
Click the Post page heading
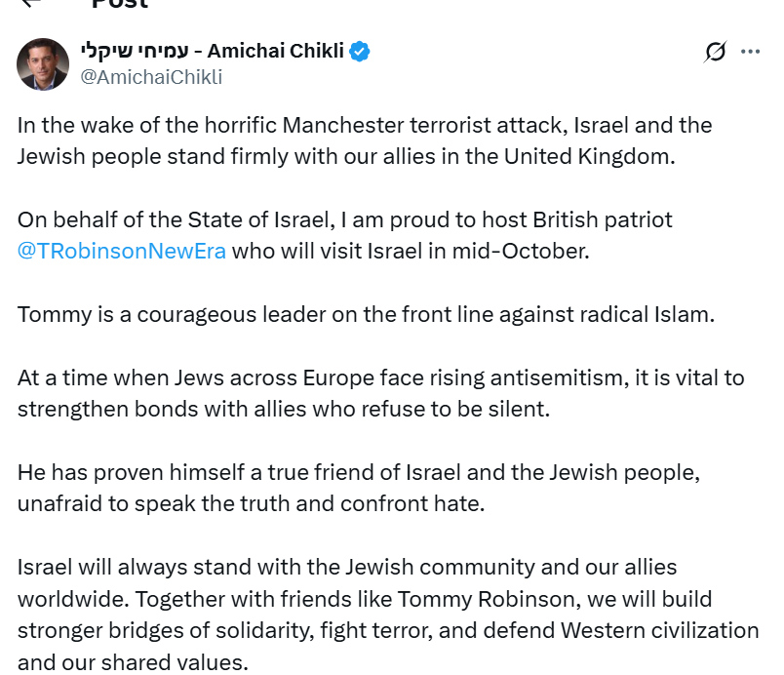coord(119,4)
